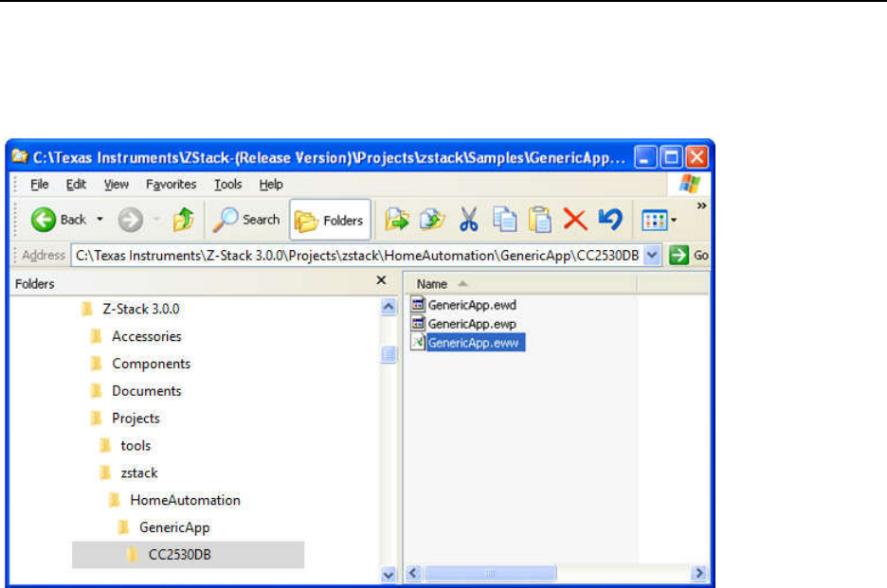Maximize the Explorer window
Screen dimensions: 887x588
pos(672,157)
